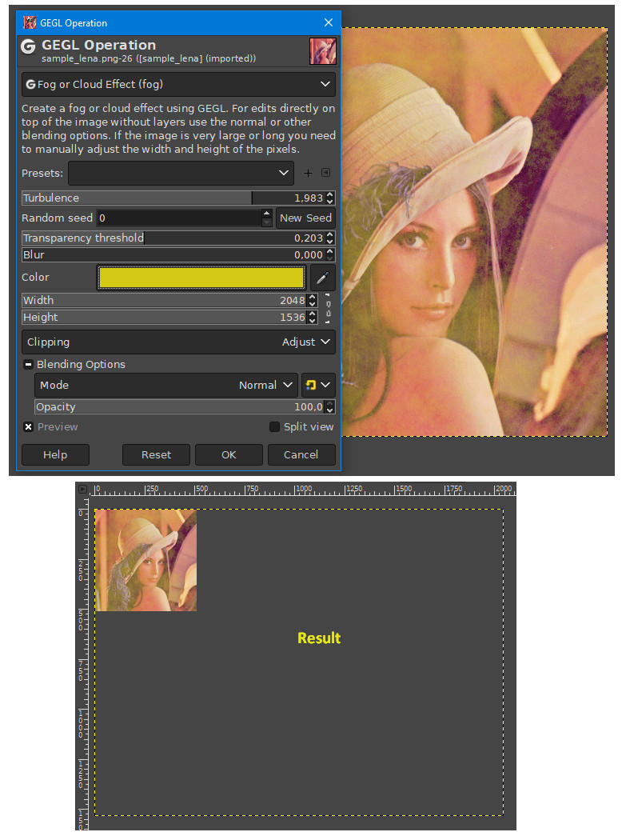Click the yellow fog Color swatch
Screen dimensions: 626x840
click(201, 278)
